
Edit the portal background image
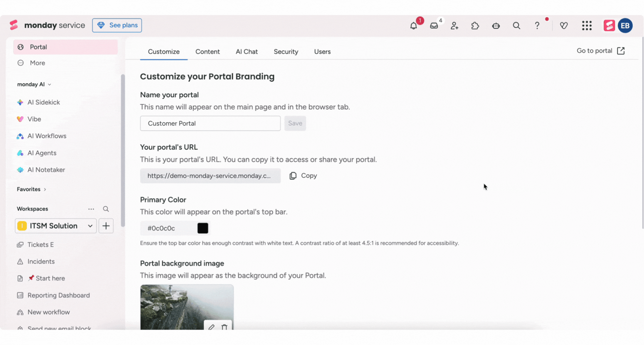pyautogui.click(x=211, y=327)
